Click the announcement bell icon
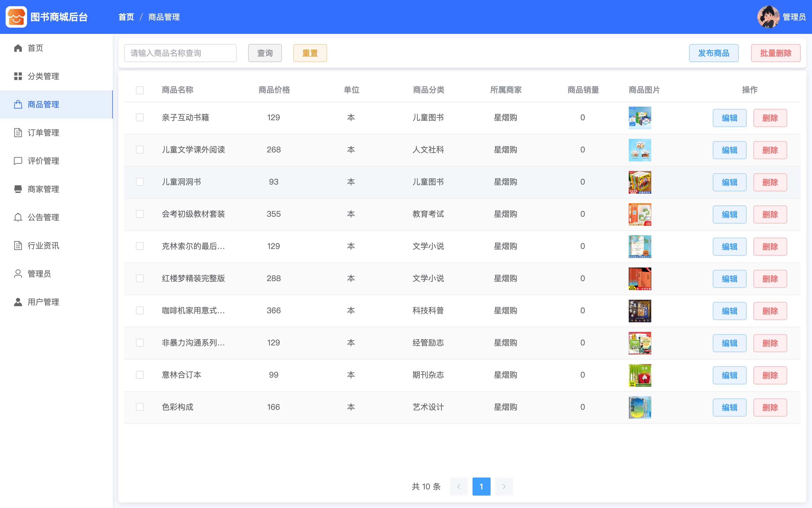 coord(18,217)
